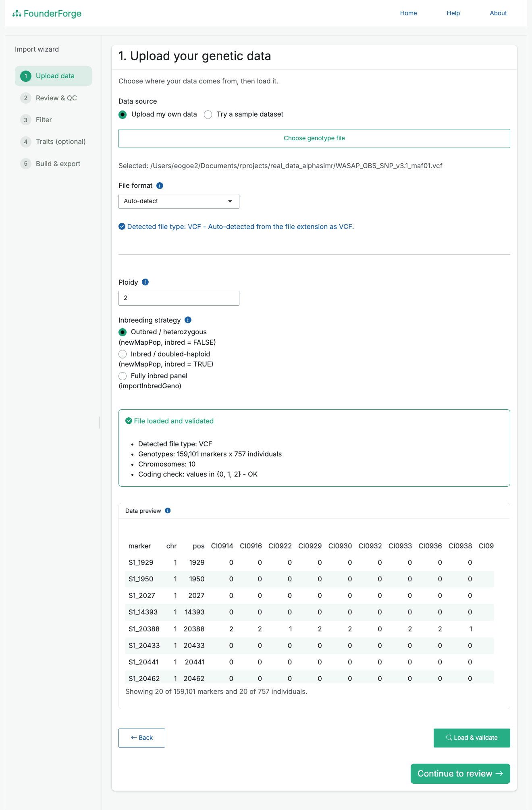The image size is (532, 810).
Task: Click the sidebar collapse handle
Action: click(x=100, y=423)
